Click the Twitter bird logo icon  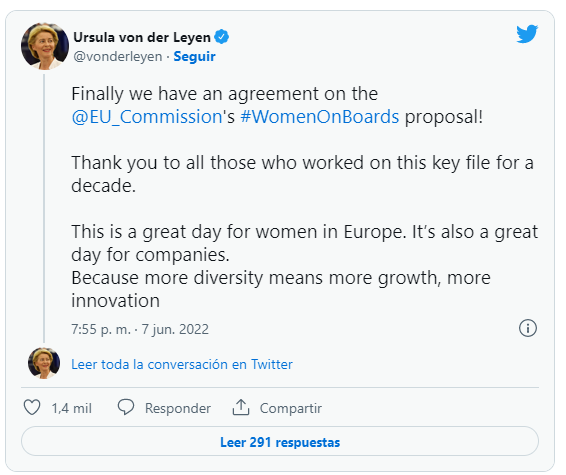coord(527,34)
